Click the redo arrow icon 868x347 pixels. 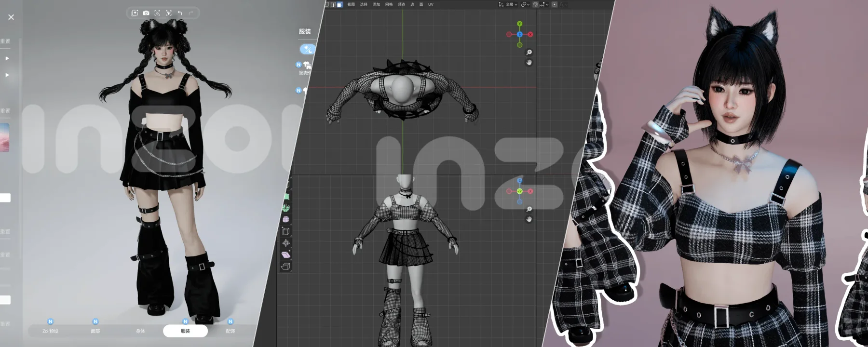(x=191, y=13)
